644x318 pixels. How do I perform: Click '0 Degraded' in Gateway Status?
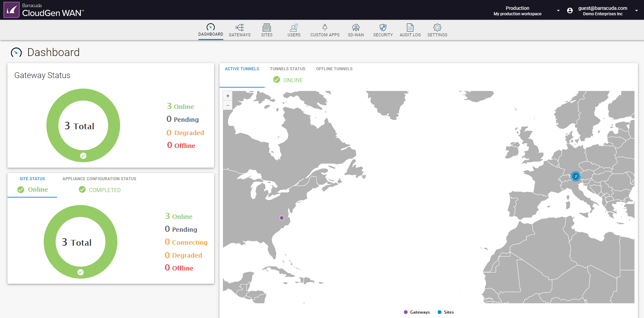click(x=185, y=132)
